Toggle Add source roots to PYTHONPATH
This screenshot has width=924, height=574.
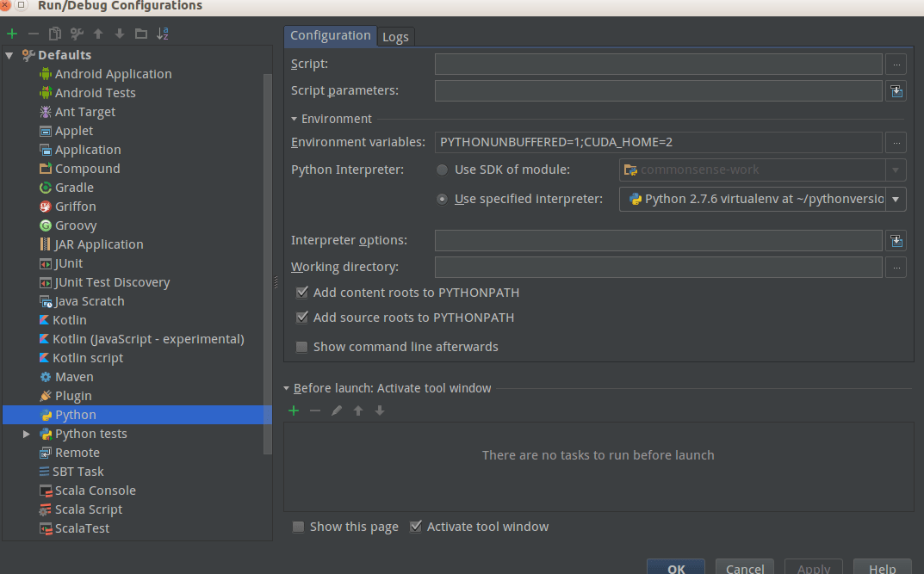(x=301, y=318)
